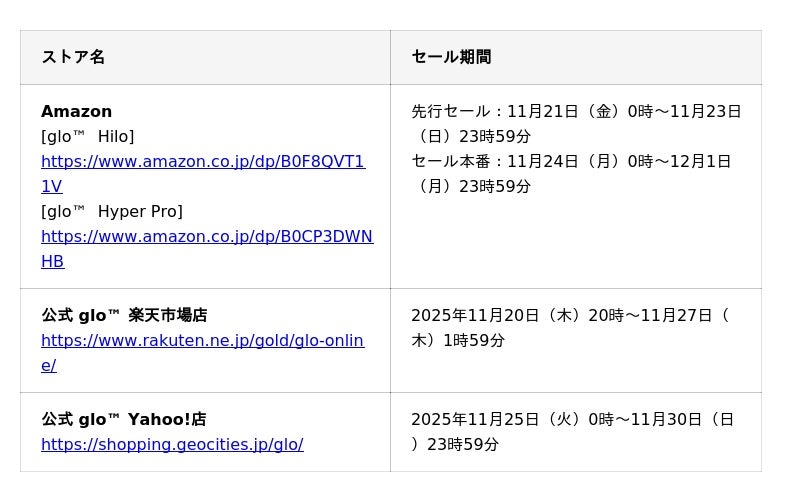Follow the Rakuten glo-online store link
The width and height of the screenshot is (800, 502).
pos(202,341)
